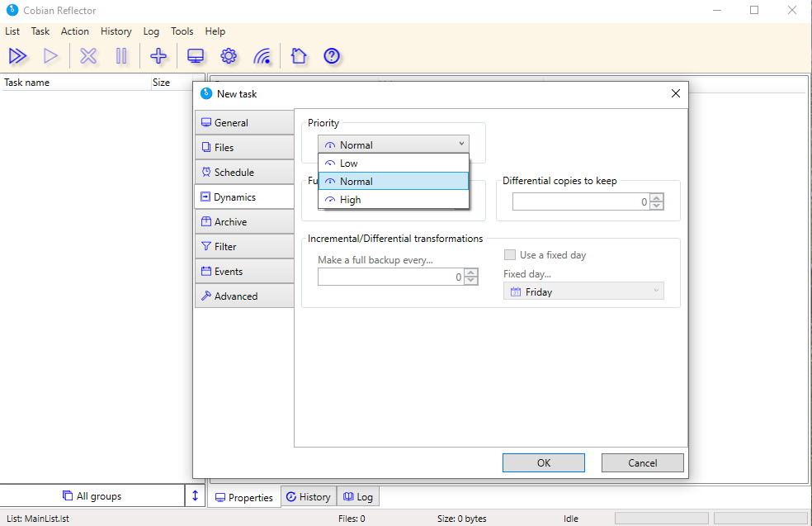Screen dimensions: 812x526
Task: Increase Differential copies to keep
Action: [x=657, y=197]
